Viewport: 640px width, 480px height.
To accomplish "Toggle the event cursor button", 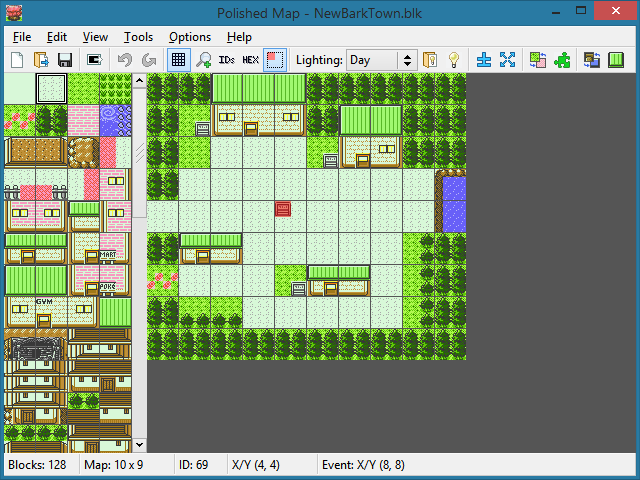I will tap(275, 60).
